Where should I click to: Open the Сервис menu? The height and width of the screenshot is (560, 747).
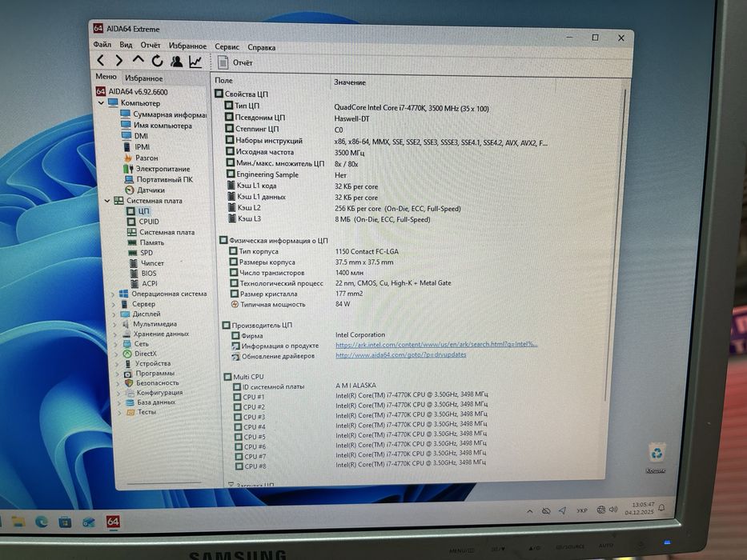click(227, 46)
